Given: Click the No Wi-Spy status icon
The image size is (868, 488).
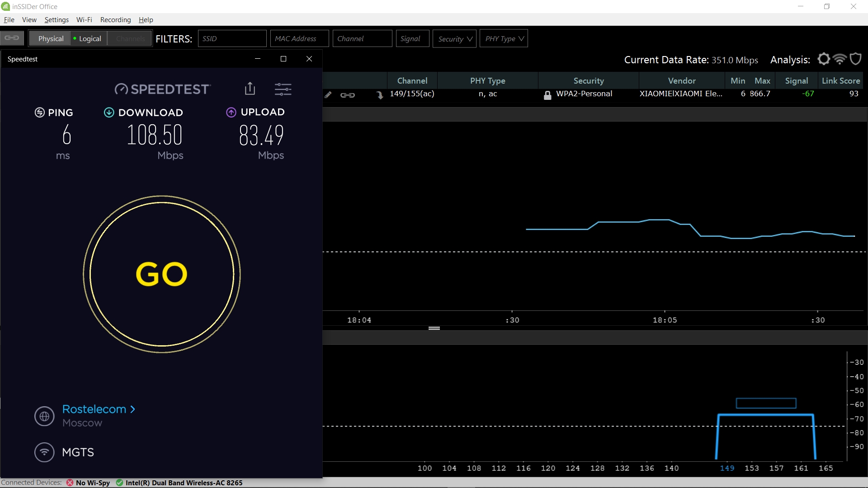Looking at the screenshot, I should coord(70,483).
